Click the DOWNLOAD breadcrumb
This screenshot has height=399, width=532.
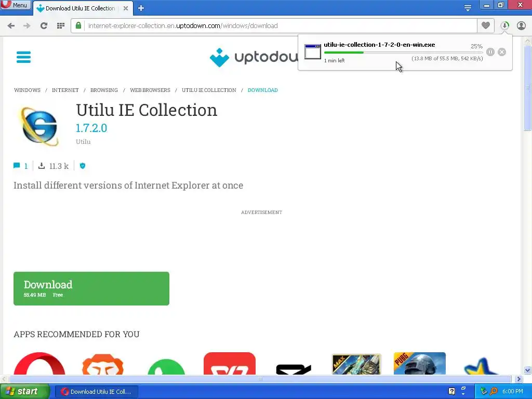262,90
